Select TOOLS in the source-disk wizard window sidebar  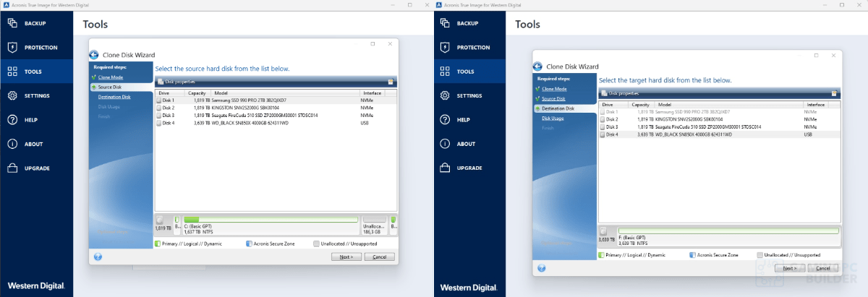pyautogui.click(x=36, y=72)
